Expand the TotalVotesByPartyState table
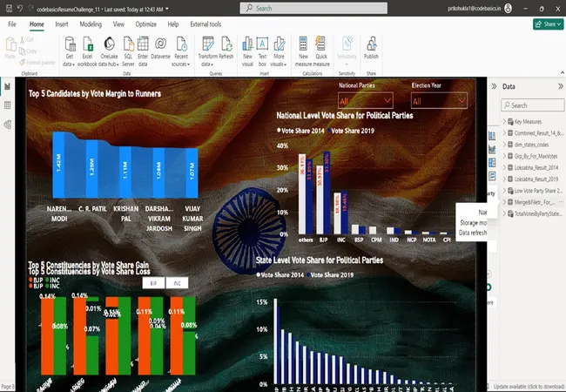The height and width of the screenshot is (392, 566). click(x=504, y=214)
